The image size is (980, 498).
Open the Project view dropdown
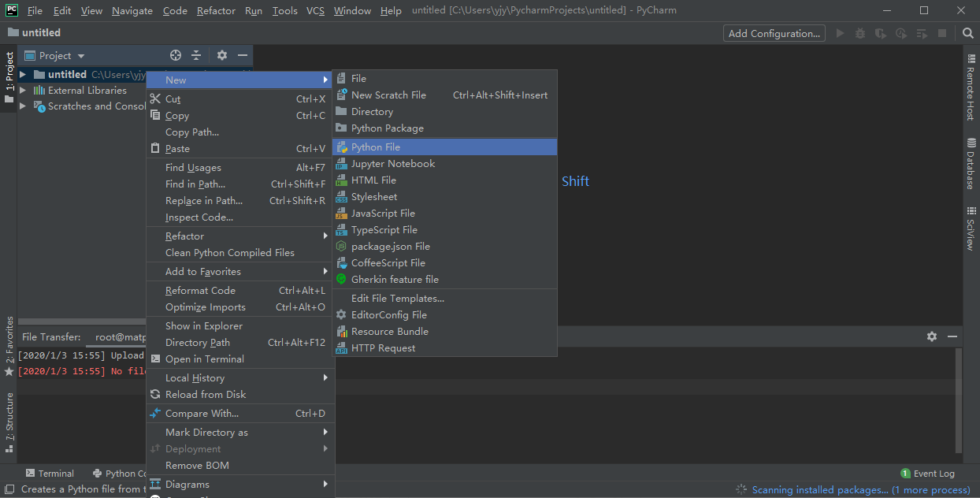pyautogui.click(x=54, y=55)
